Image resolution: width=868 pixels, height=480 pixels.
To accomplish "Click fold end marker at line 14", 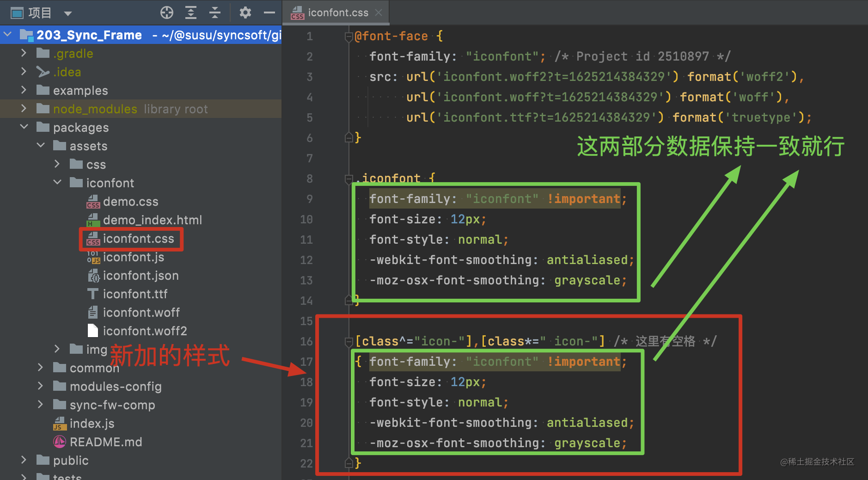I will pos(349,301).
